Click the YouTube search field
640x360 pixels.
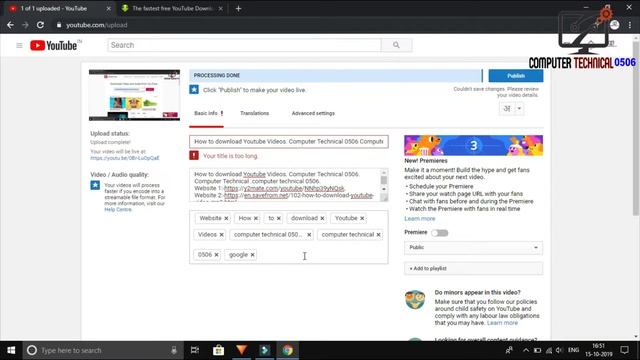244,45
